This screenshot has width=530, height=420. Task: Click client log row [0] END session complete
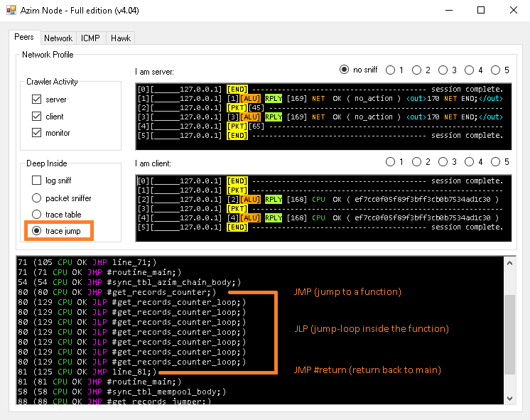click(x=320, y=181)
